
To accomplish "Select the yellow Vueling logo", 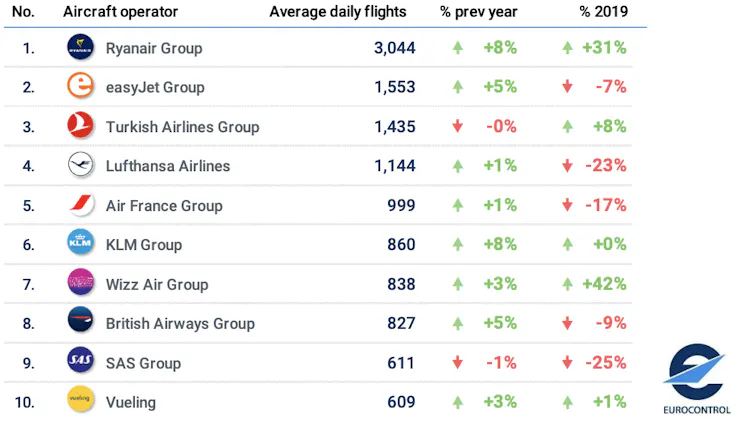I will click(80, 399).
